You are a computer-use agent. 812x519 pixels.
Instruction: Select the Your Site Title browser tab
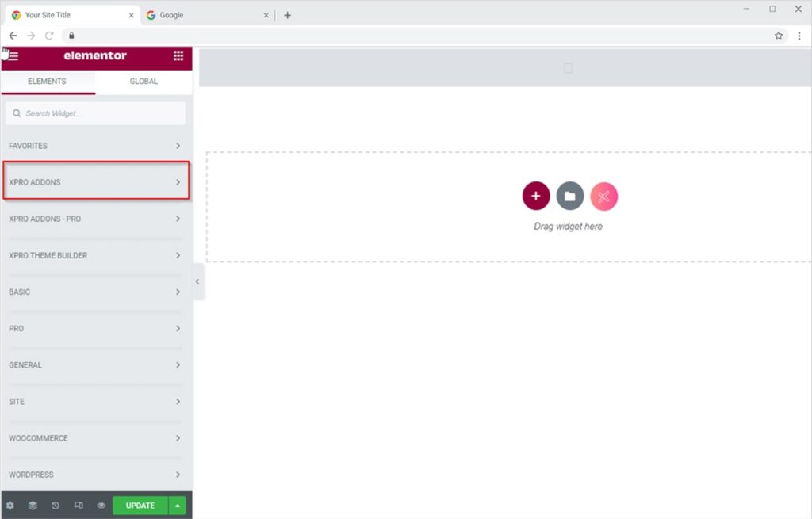(71, 15)
